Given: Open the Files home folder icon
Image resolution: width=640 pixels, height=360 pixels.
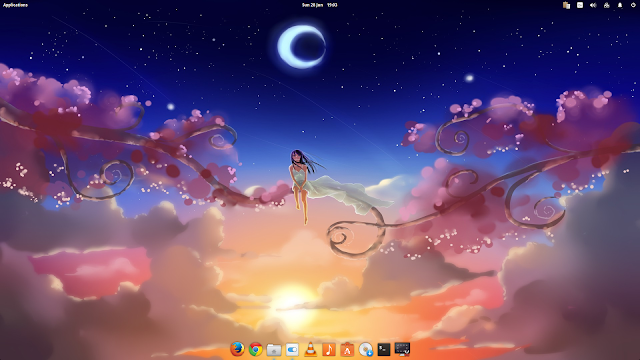Looking at the screenshot, I should pyautogui.click(x=274, y=349).
